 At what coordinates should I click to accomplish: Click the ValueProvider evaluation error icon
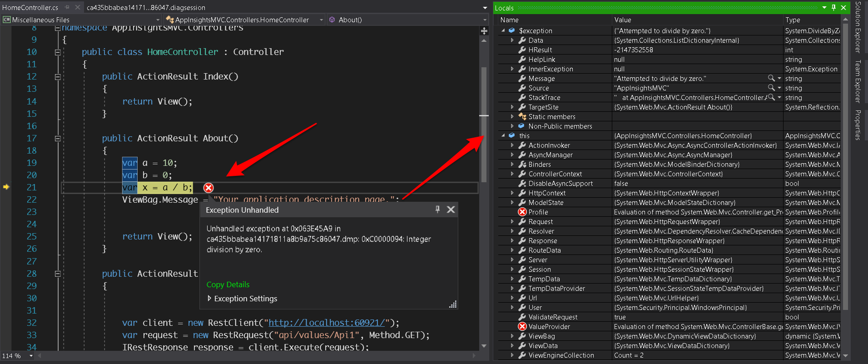pos(522,326)
